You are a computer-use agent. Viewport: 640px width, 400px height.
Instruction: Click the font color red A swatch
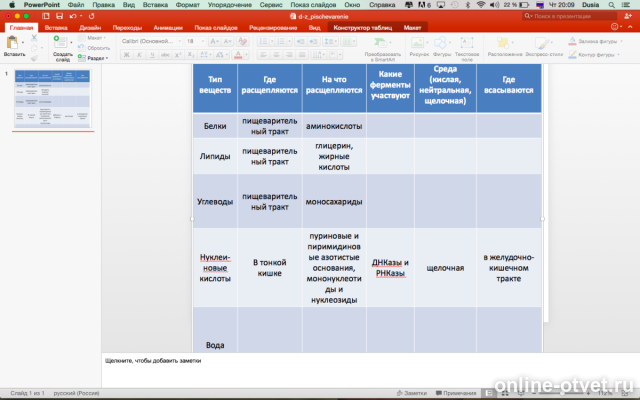point(238,55)
